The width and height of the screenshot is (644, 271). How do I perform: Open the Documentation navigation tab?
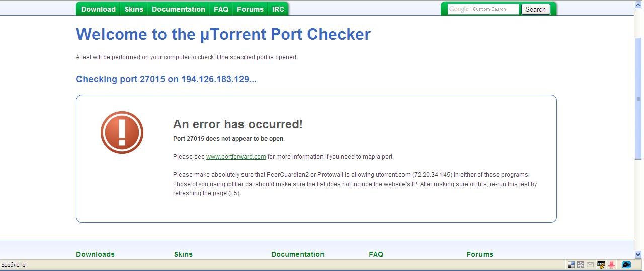tap(179, 9)
